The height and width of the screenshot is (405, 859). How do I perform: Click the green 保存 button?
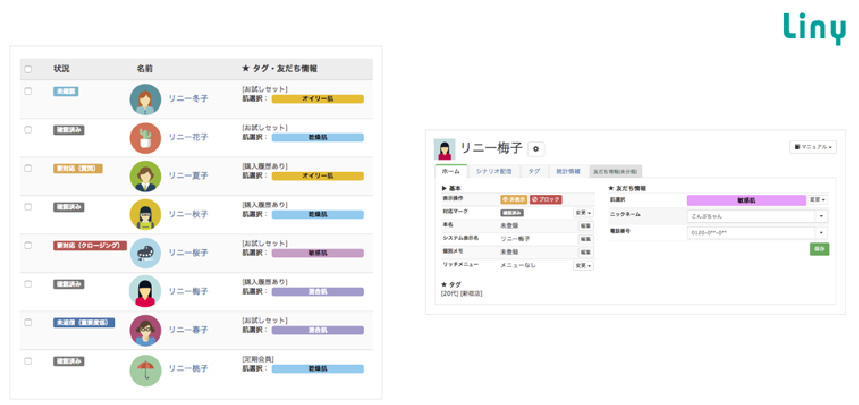pos(820,249)
